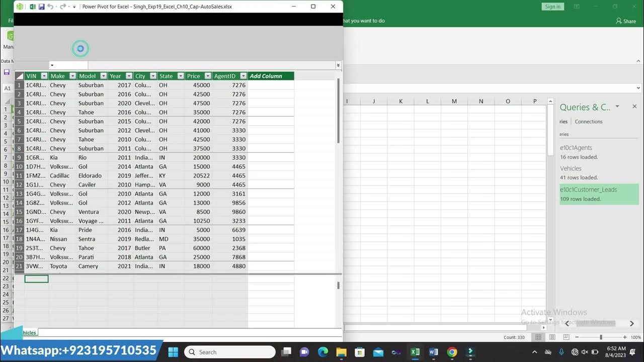Click the Share button in Excel
644x362 pixels.
click(x=626, y=21)
